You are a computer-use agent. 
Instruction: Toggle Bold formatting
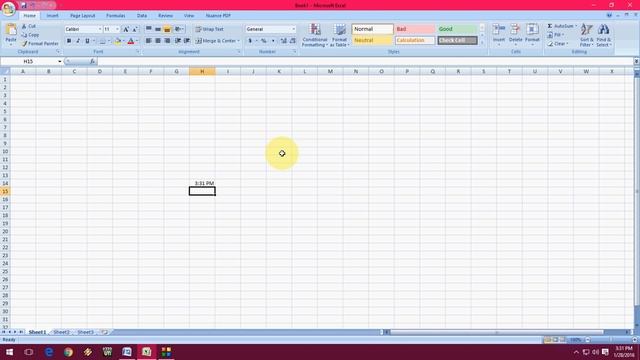(69, 41)
